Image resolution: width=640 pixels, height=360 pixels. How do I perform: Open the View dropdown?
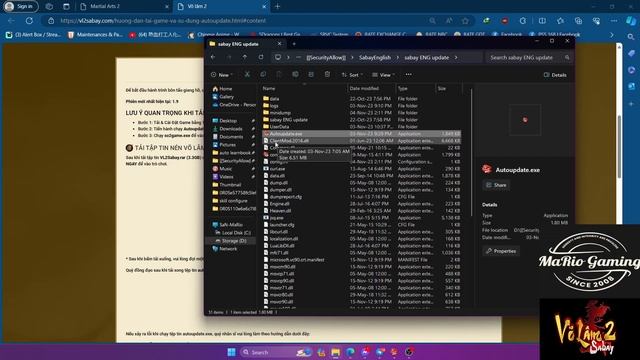click(x=383, y=75)
